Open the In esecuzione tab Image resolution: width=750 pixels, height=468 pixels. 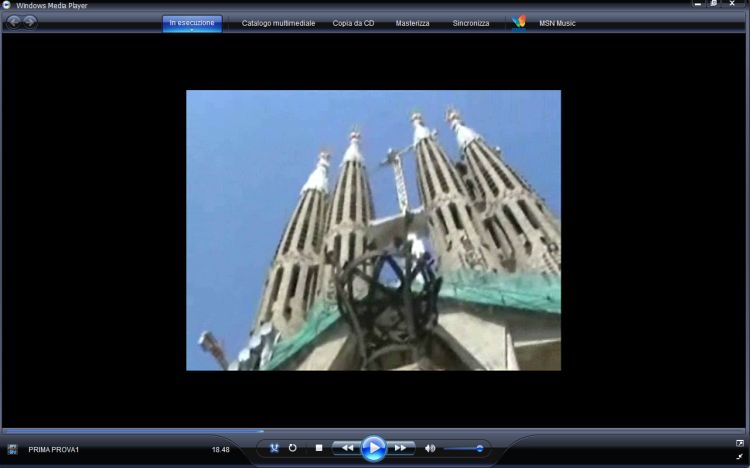pyautogui.click(x=192, y=22)
